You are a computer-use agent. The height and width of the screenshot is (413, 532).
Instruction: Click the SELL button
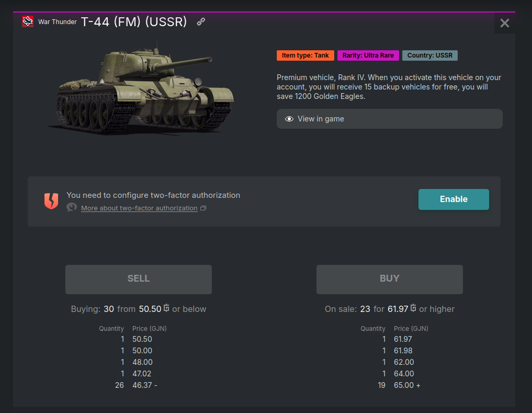click(139, 280)
